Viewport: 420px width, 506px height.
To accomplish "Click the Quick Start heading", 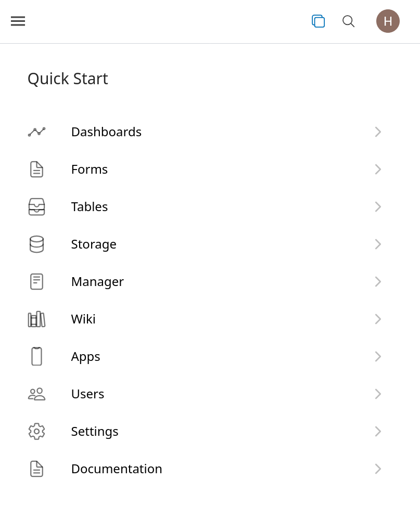I will [x=68, y=79].
